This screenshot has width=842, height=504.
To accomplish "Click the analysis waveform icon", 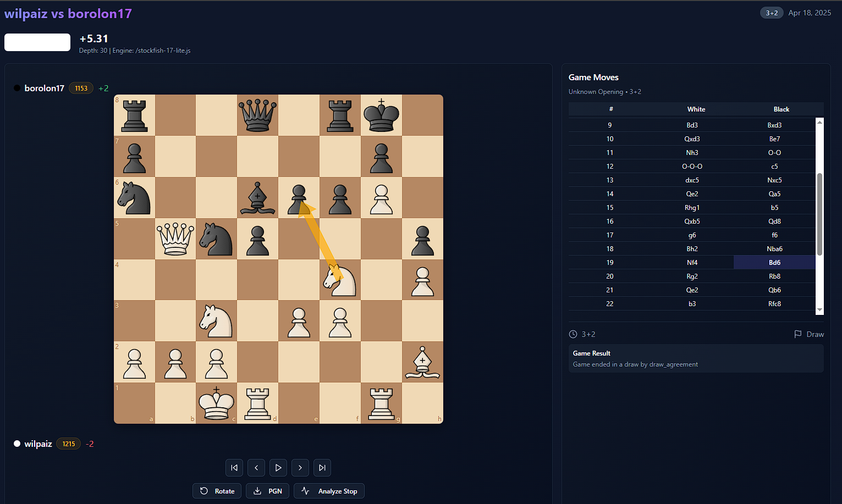I will pos(305,491).
